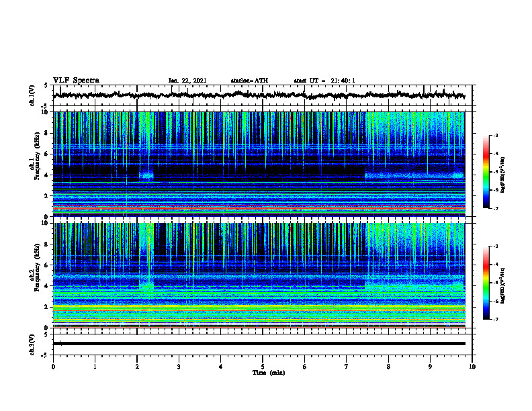Click time axis tick label "6"
Viewport: 532px width, 411px height.
click(x=305, y=367)
